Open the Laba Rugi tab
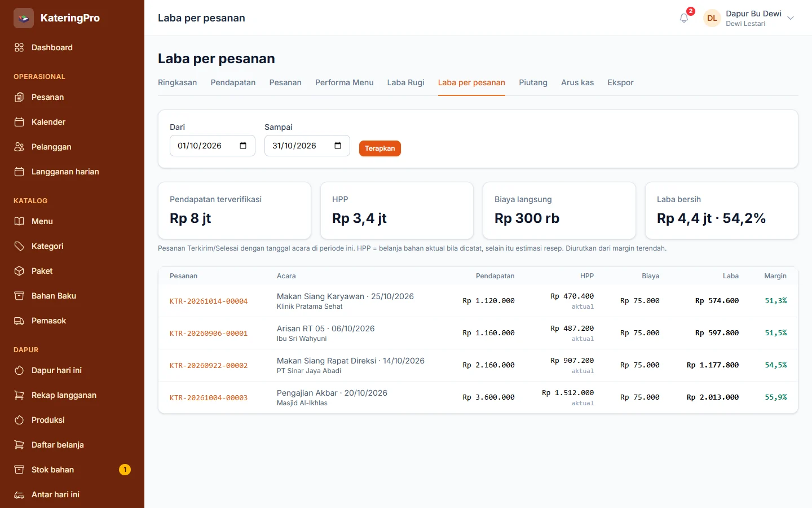812x508 pixels. [405, 82]
